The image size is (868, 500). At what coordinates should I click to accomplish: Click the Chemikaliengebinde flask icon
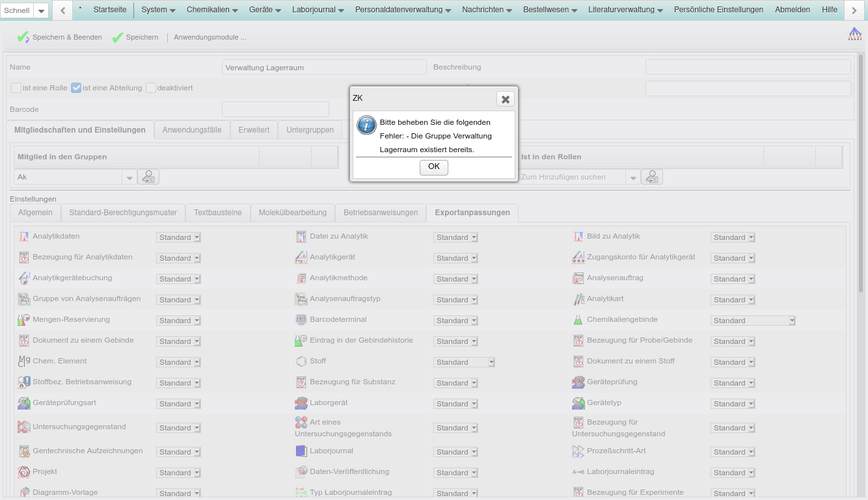(577, 320)
